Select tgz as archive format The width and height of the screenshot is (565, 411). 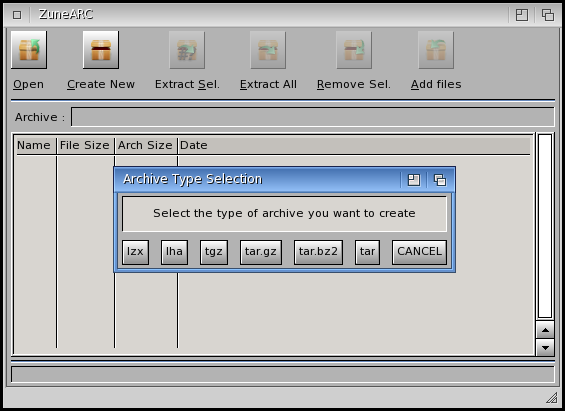coord(214,252)
